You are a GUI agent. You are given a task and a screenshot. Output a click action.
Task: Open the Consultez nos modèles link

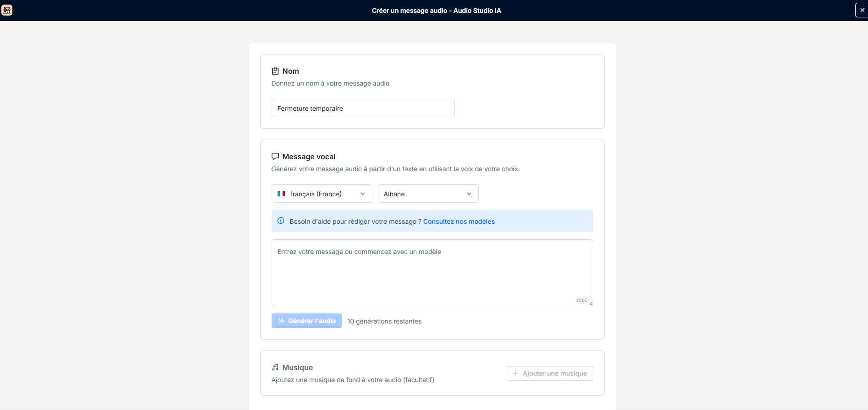(x=459, y=221)
